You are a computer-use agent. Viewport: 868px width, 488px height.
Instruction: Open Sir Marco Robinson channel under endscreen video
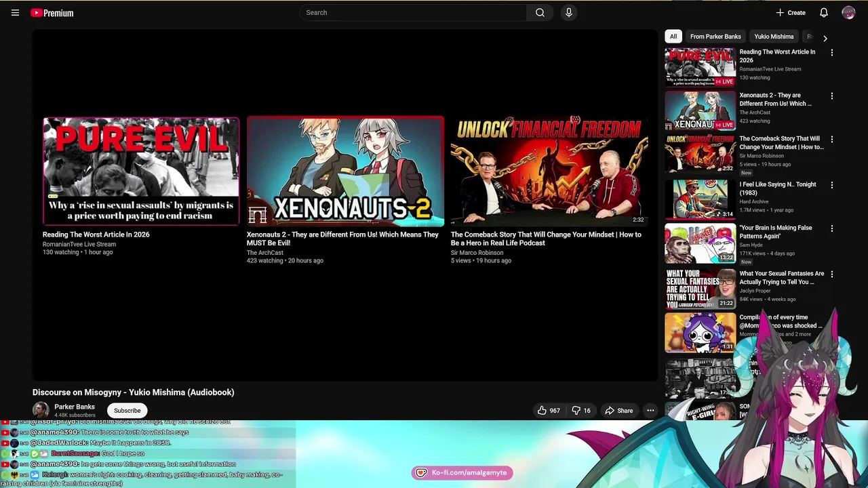point(477,253)
